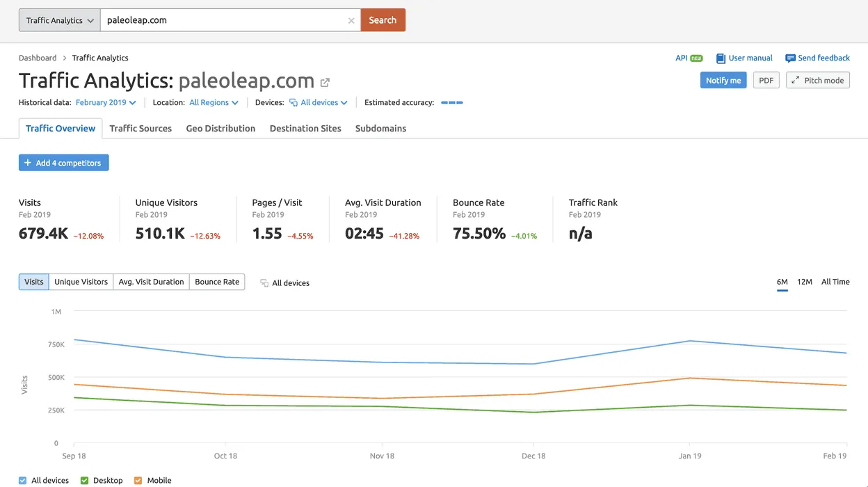868x487 pixels.
Task: Toggle the Mobile legend checkbox
Action: [x=138, y=480]
